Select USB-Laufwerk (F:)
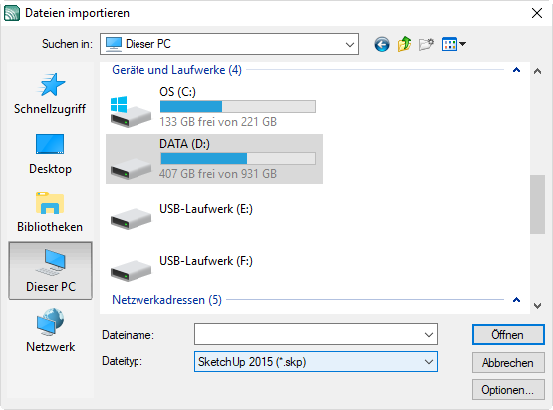Viewport: 553px width, 410px height. pyautogui.click(x=214, y=267)
